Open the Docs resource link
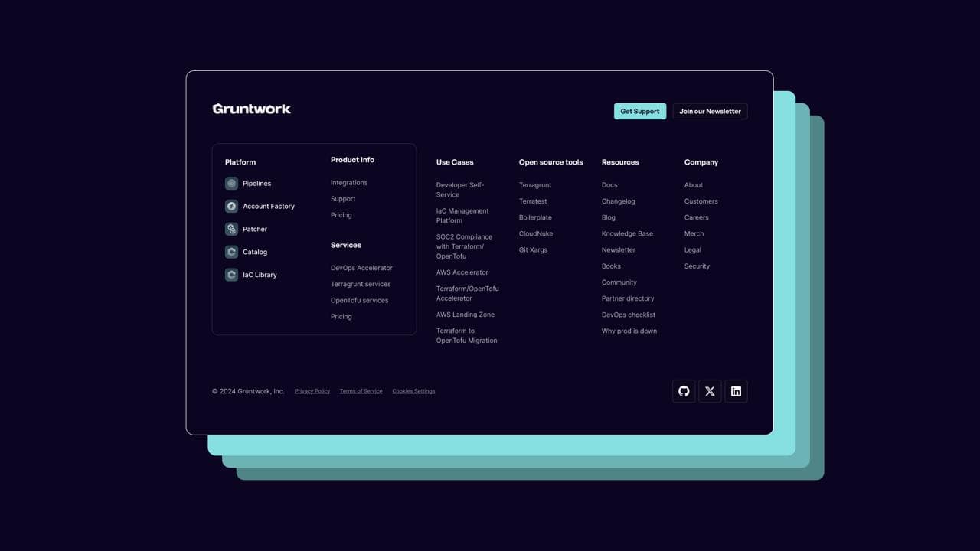This screenshot has height=551, width=980. point(609,184)
